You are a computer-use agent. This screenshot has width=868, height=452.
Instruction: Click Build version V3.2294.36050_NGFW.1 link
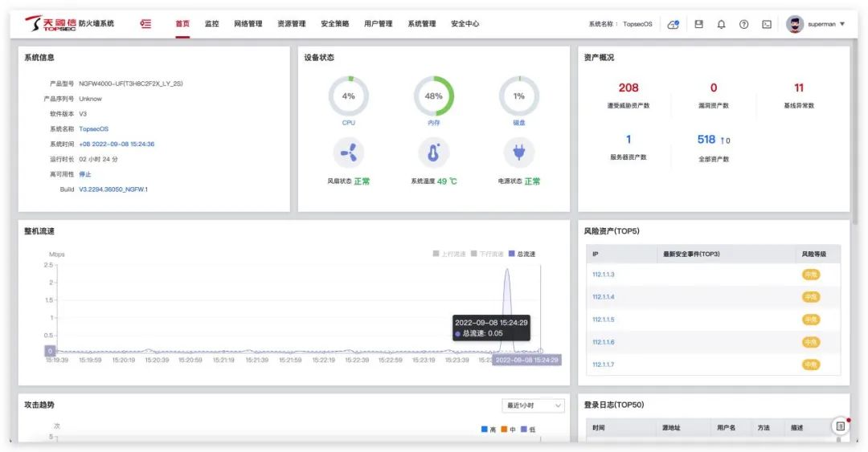pos(113,189)
